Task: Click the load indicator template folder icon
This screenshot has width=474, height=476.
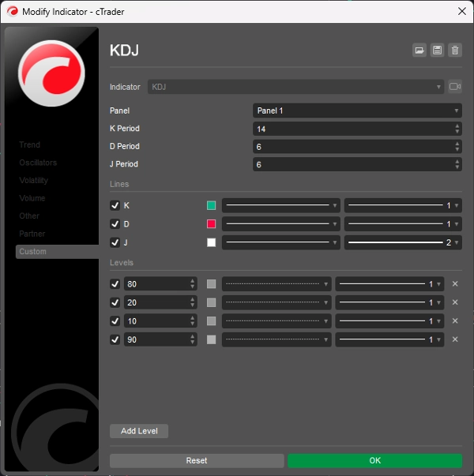Action: point(419,51)
